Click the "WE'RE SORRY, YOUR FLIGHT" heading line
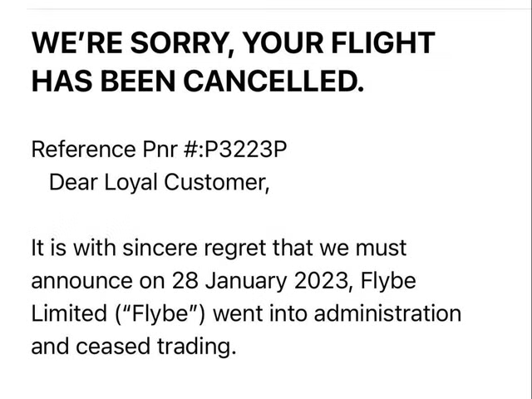Viewport: 532px width, 399px height. 233,43
